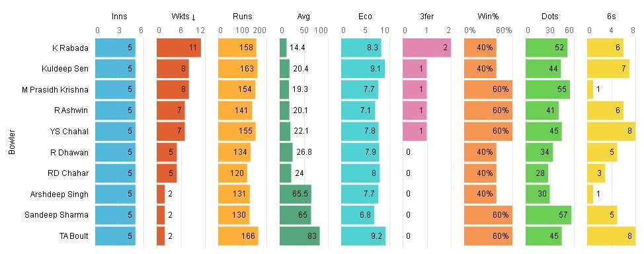Click the Kuldeep Sen bowler label

point(65,69)
